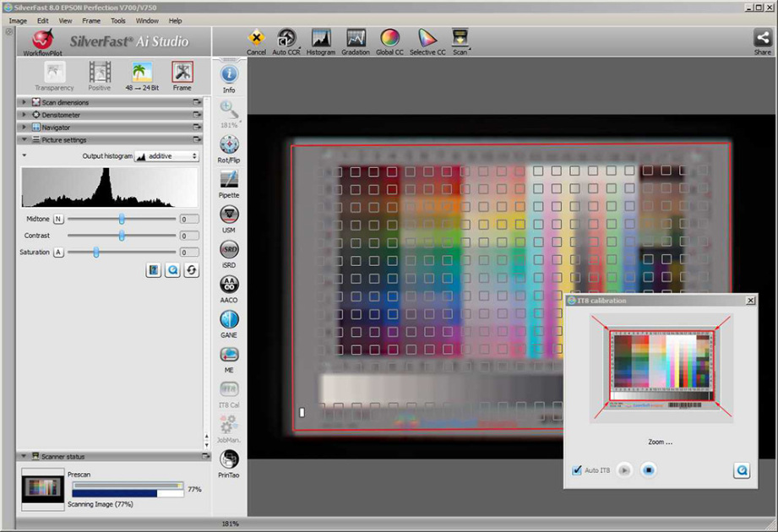
Task: Open USM unsharp mask tool
Action: (229, 214)
